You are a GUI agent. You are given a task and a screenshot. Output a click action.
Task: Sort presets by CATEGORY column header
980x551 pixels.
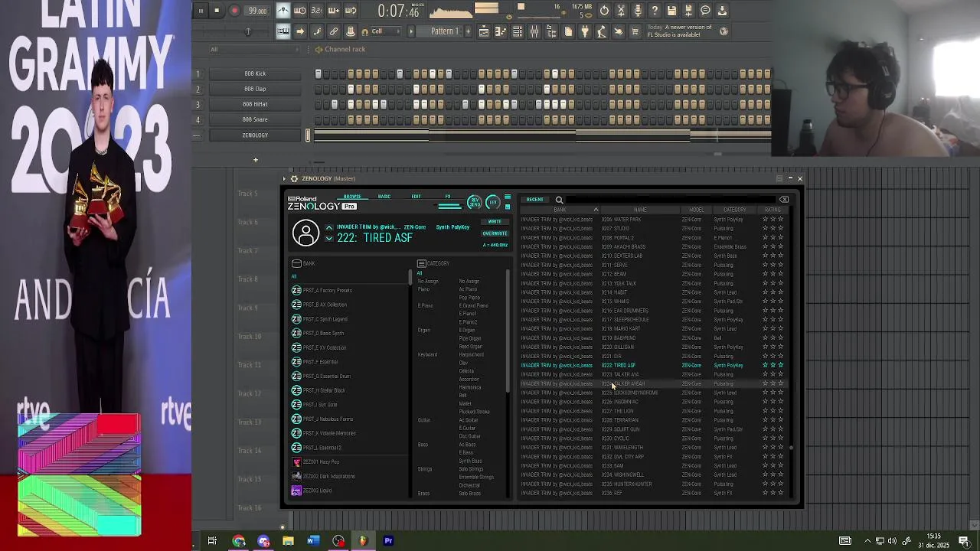click(734, 210)
